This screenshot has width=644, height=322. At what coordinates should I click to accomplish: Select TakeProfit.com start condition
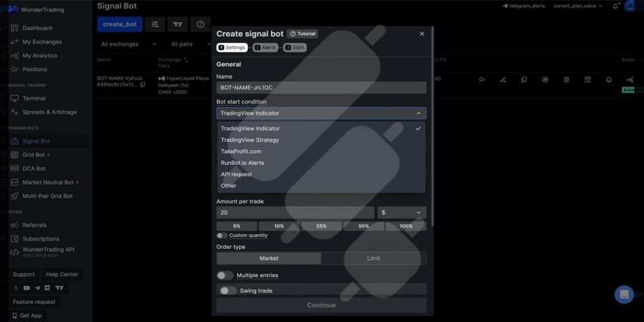point(321,152)
